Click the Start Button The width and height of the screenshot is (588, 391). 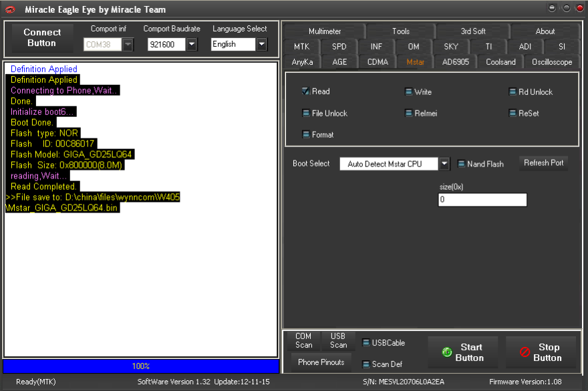click(x=463, y=352)
